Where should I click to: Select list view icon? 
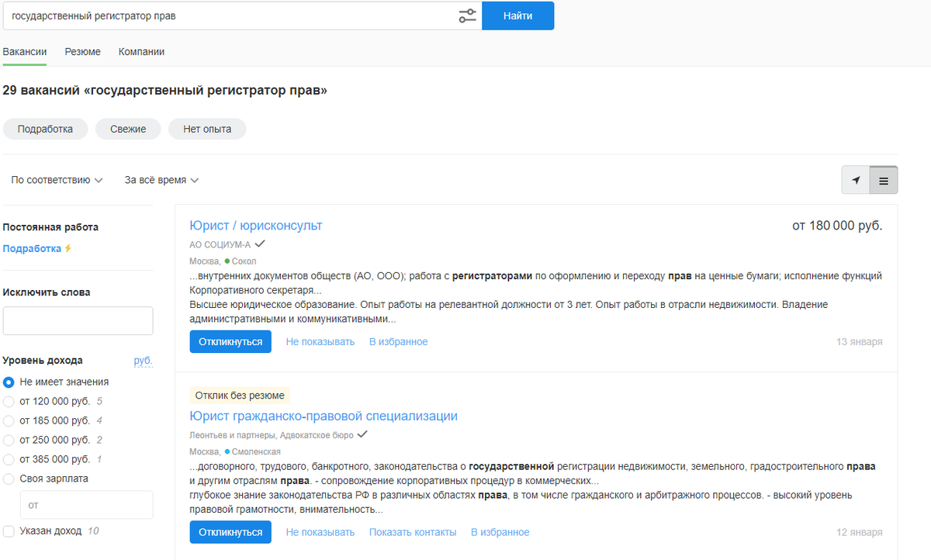(884, 180)
